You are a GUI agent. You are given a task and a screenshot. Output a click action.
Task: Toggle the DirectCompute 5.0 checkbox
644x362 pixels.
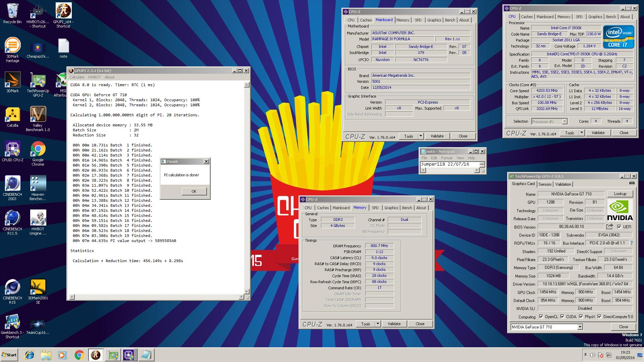599,316
